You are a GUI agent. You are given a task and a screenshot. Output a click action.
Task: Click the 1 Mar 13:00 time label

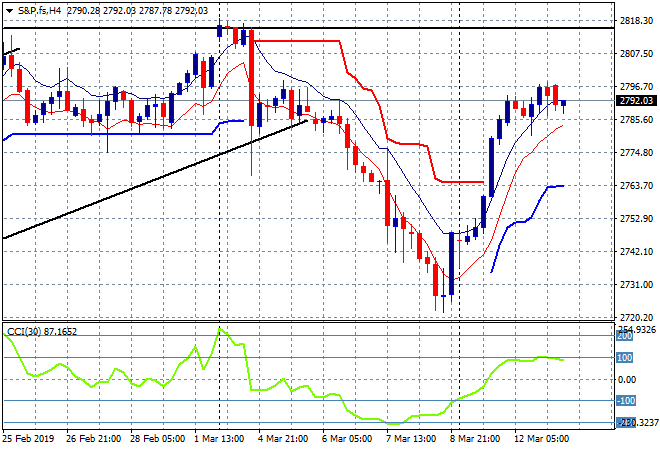[219, 439]
